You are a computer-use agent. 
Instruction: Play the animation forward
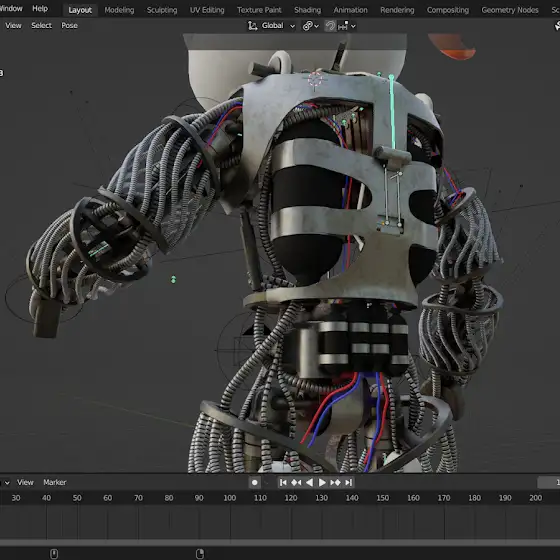(322, 482)
